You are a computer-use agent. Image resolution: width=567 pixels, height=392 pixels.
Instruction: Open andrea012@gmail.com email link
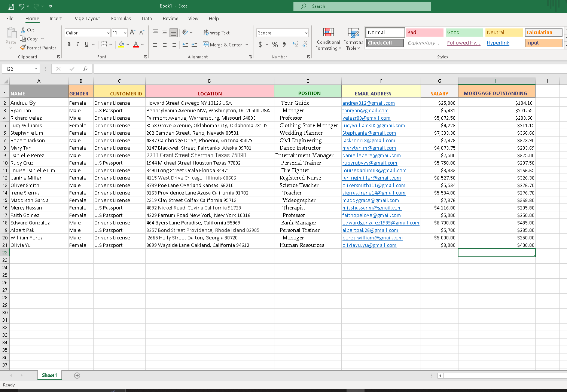click(x=369, y=103)
